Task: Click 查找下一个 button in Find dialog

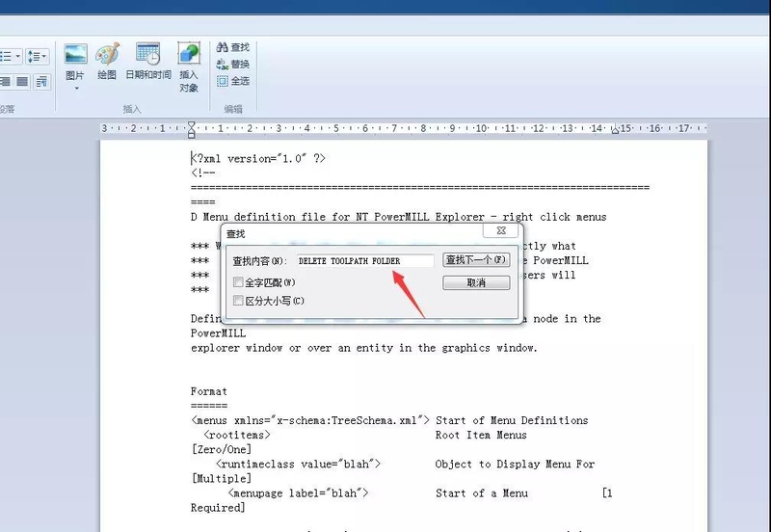Action: click(x=476, y=259)
